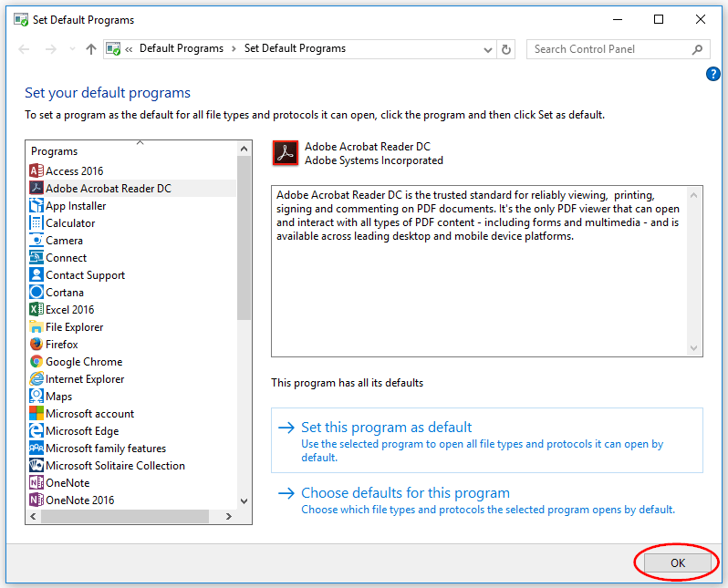This screenshot has height=588, width=728.
Task: Open the submenu chevron after Default Programs
Action: coord(234,48)
